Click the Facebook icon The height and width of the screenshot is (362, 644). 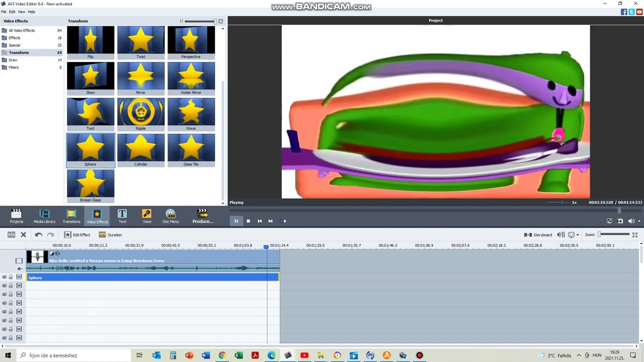coord(624,12)
